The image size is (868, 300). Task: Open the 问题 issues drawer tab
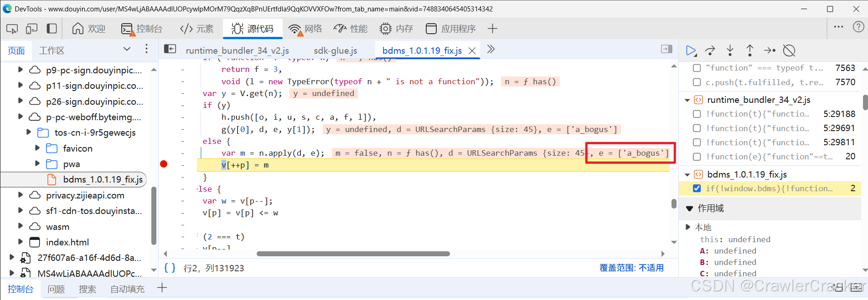tap(56, 289)
